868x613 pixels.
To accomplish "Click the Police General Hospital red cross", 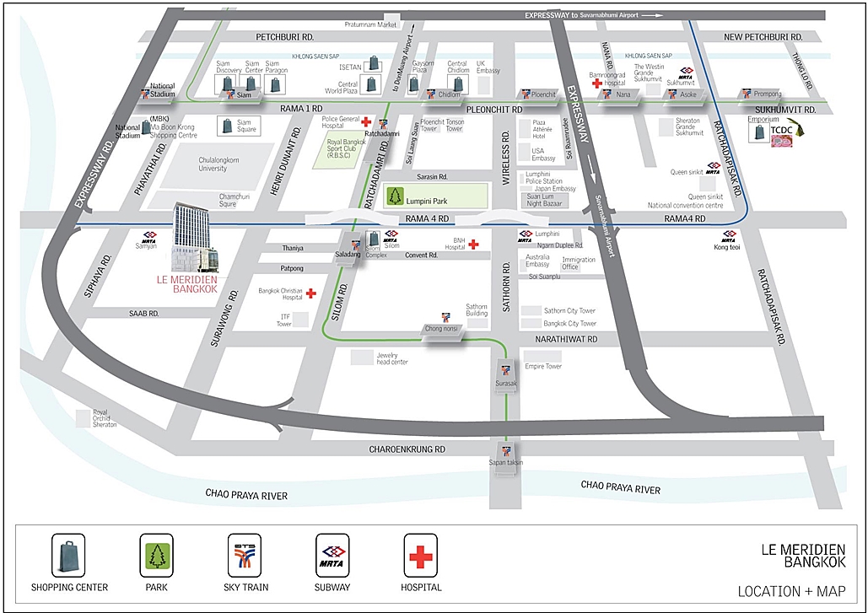I will coord(365,121).
